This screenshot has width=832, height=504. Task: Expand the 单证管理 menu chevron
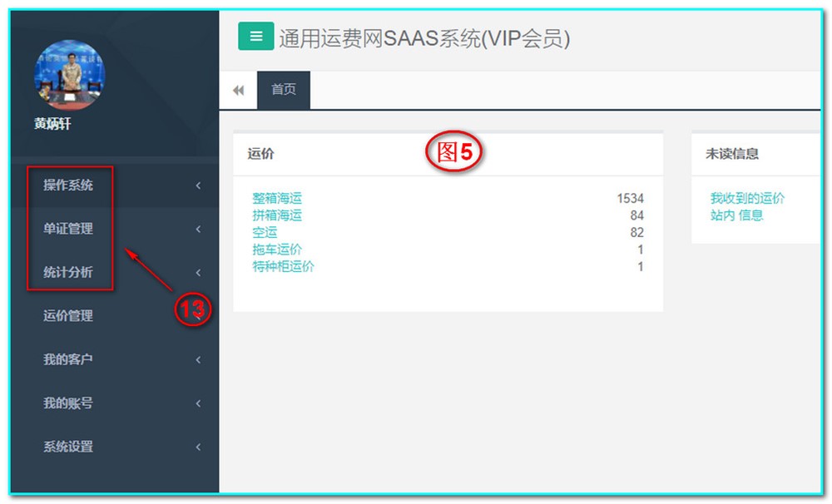(x=198, y=229)
